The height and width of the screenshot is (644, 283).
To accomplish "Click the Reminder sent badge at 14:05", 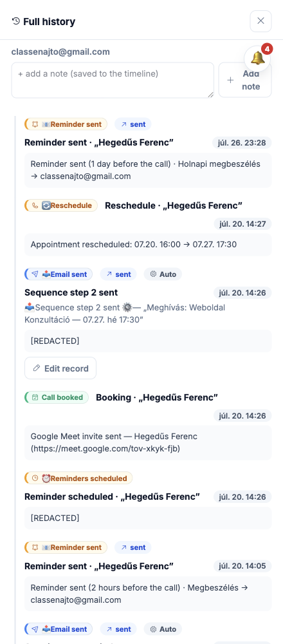I will pos(66,547).
